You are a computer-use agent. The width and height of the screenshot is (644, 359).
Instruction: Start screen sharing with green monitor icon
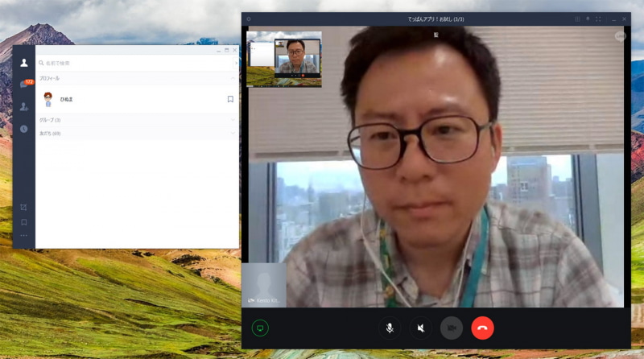pos(260,328)
